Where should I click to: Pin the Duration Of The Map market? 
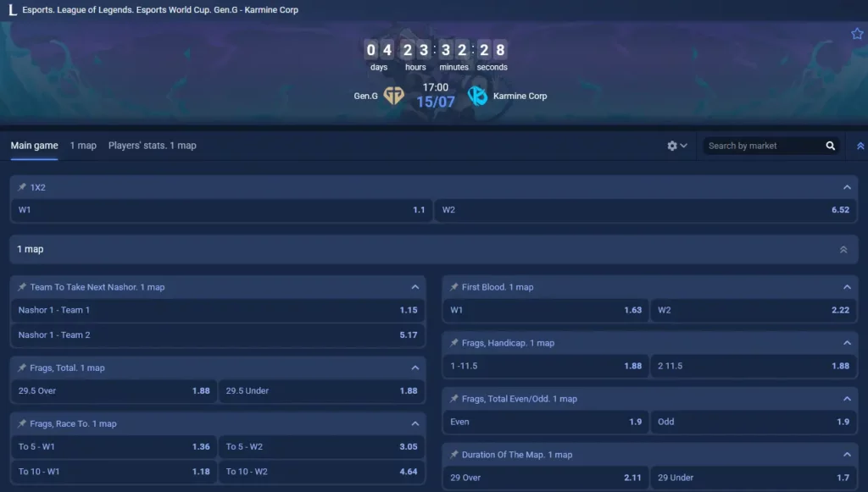pos(454,455)
